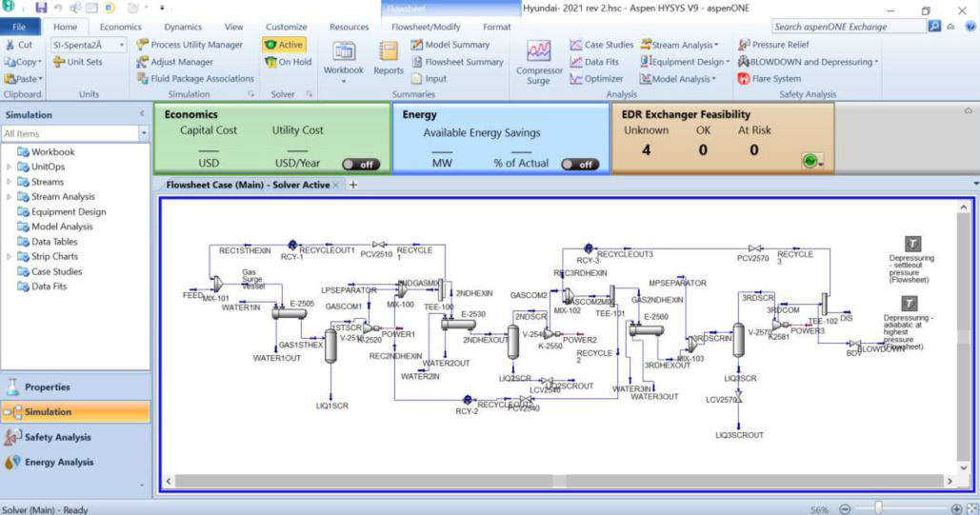Click the Reports icon
The height and width of the screenshot is (515, 980).
(x=389, y=59)
